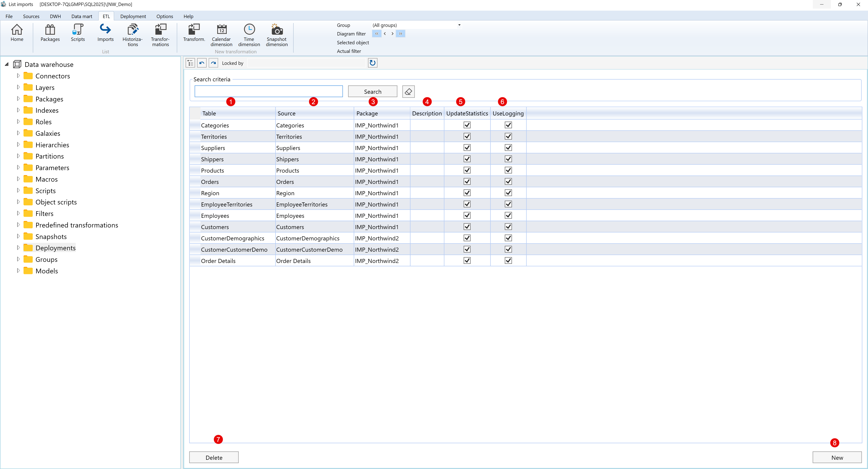Click the refresh icon beside Locked by
868x469 pixels.
tap(372, 63)
